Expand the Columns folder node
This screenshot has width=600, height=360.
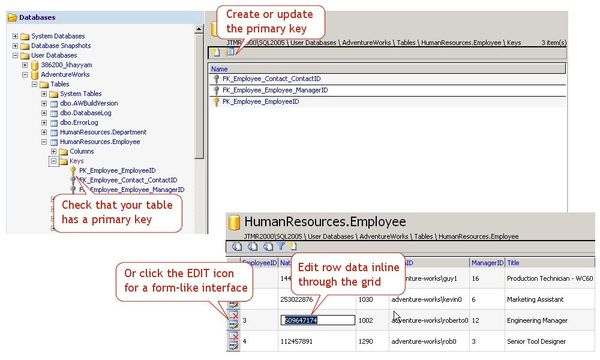point(54,151)
